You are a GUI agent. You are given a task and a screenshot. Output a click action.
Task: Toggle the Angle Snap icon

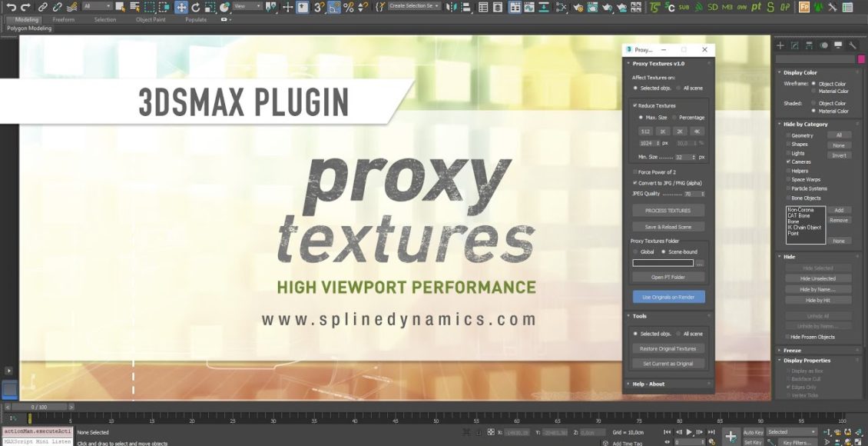[335, 7]
